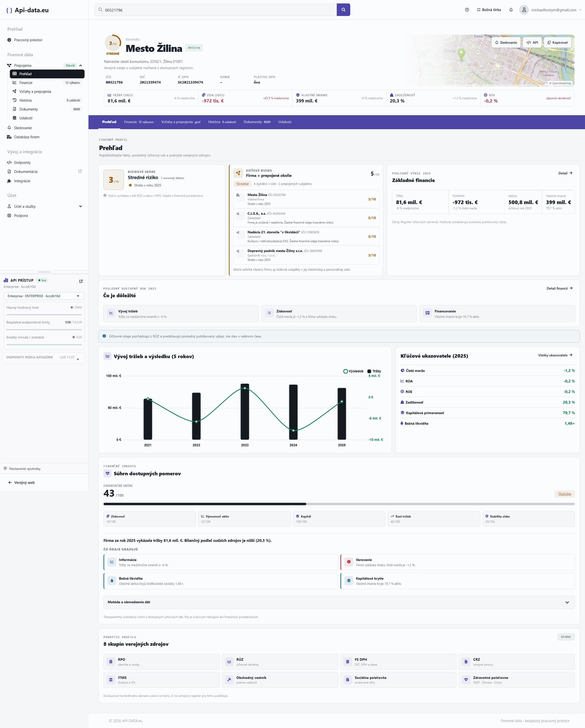Click the RPO source icon

pos(111,662)
